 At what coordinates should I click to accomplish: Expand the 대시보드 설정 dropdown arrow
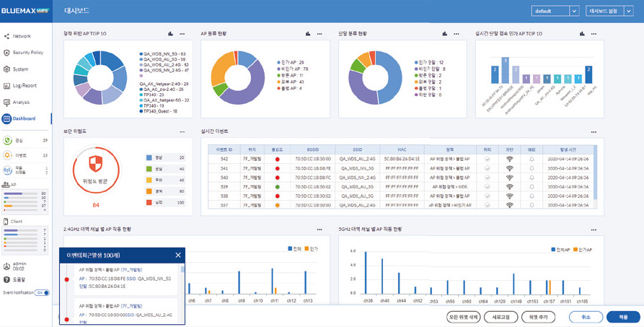[x=629, y=11]
